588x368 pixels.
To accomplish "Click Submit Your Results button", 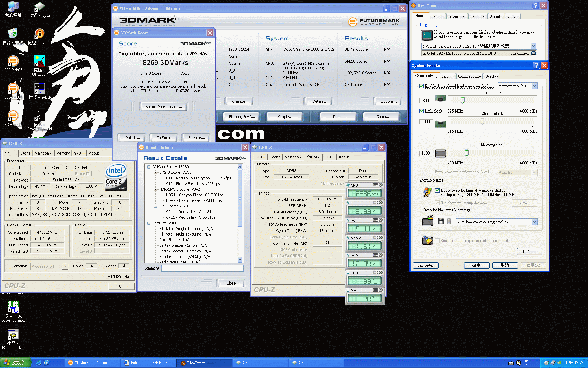I will [163, 107].
